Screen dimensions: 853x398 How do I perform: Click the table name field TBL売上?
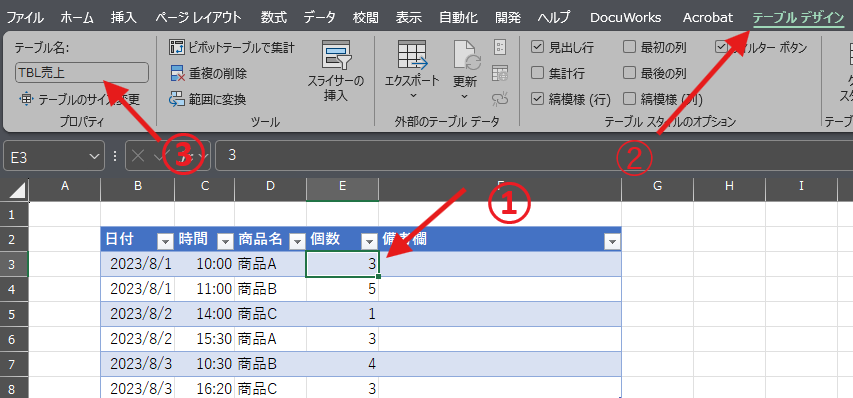[x=82, y=73]
